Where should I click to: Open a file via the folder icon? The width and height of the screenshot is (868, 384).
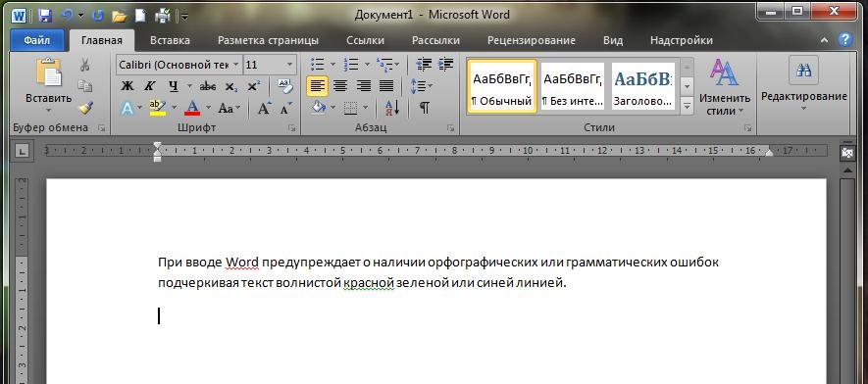pos(119,16)
